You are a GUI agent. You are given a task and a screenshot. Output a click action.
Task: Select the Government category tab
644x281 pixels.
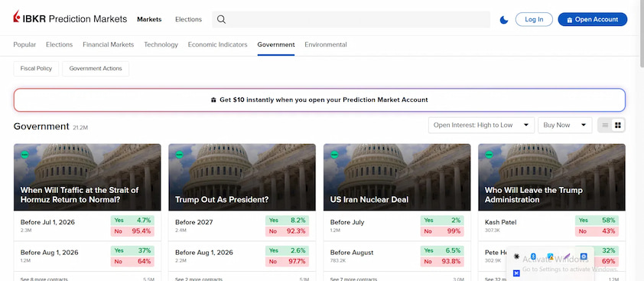[x=276, y=44]
